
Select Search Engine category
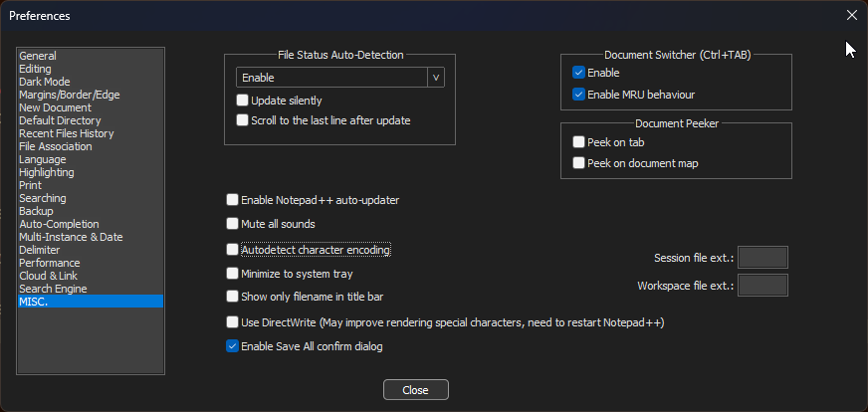[91, 289]
